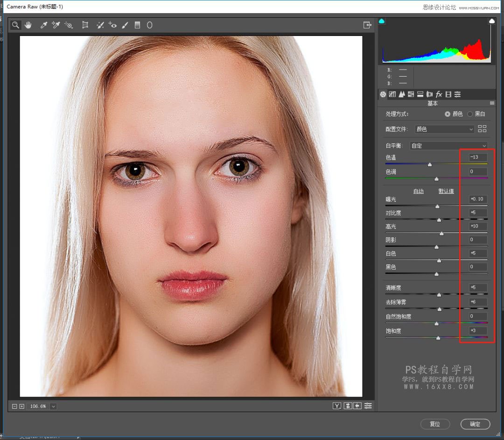Screen dimensions: 504x440
Task: Select the 颜色 processing radio button
Action: coord(448,114)
